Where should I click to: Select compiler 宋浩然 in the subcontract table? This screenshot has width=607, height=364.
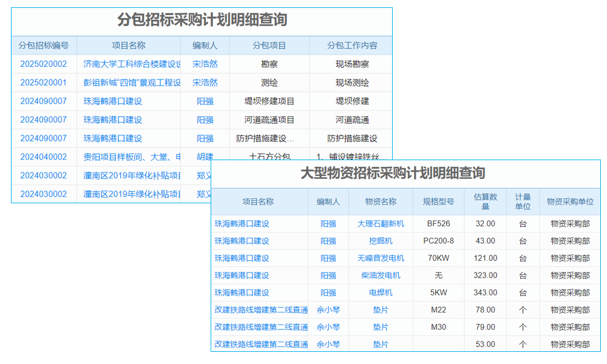click(205, 64)
